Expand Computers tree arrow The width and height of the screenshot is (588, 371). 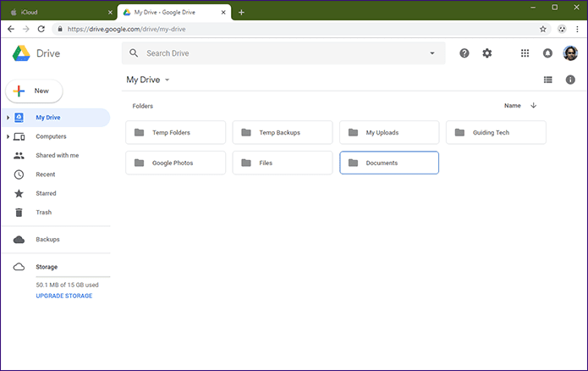(8, 136)
